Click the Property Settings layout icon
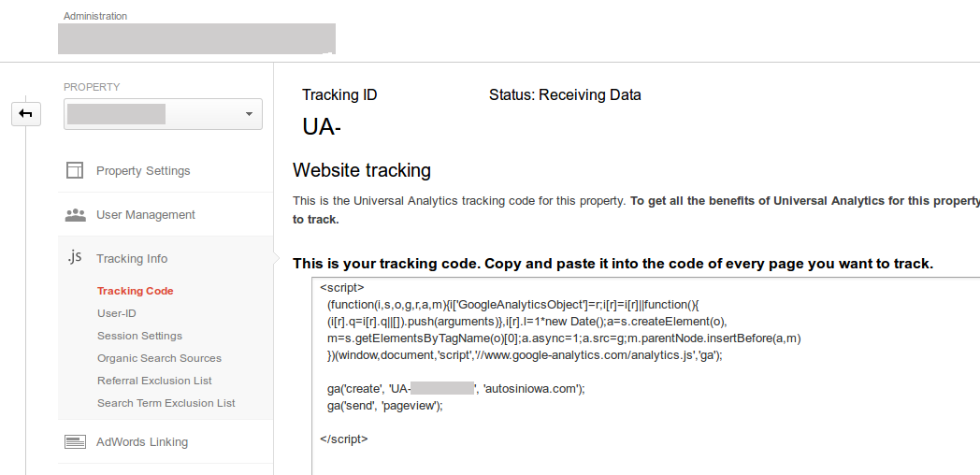The width and height of the screenshot is (980, 475). [x=75, y=170]
